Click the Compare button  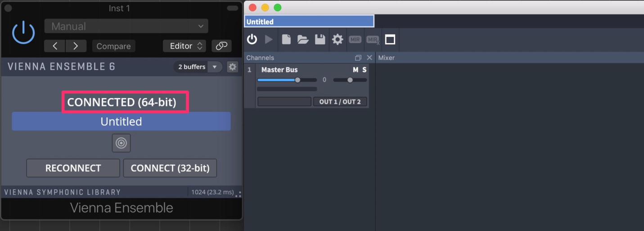pyautogui.click(x=113, y=46)
